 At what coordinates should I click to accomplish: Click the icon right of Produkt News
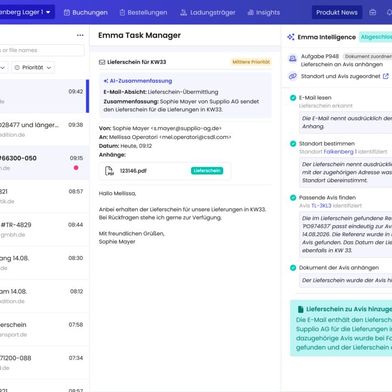pyautogui.click(x=373, y=12)
